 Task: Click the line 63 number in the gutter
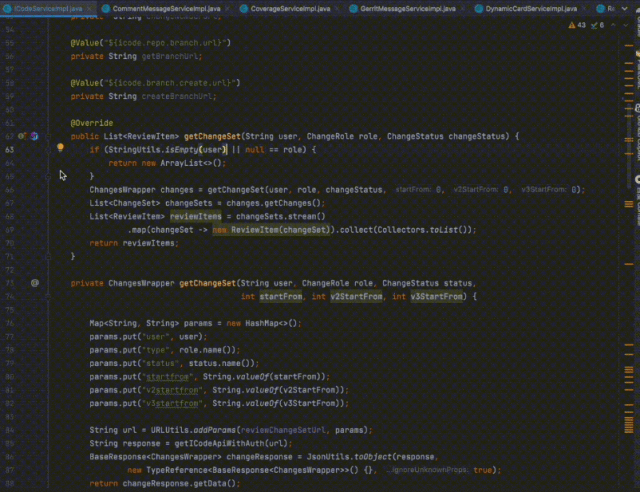click(x=11, y=148)
